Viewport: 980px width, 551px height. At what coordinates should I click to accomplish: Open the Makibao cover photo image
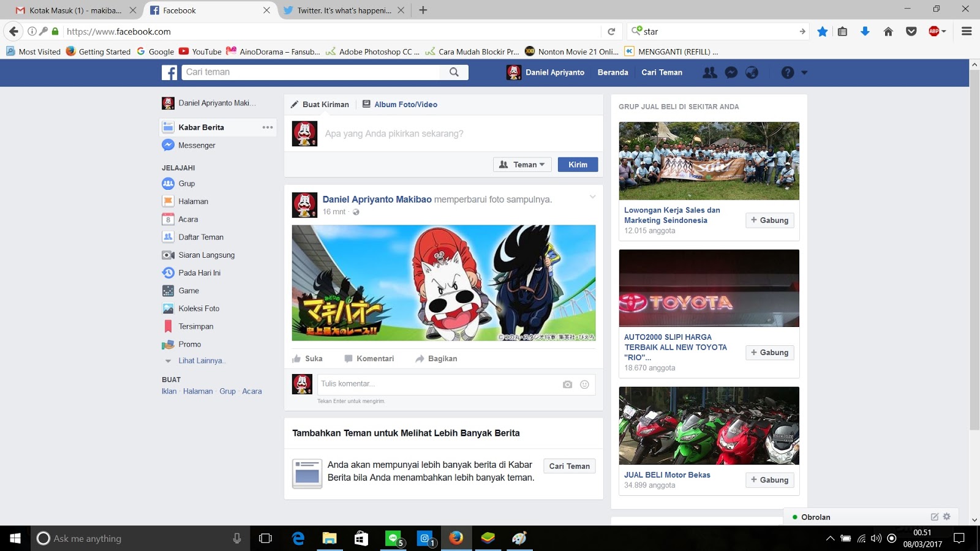coord(443,283)
